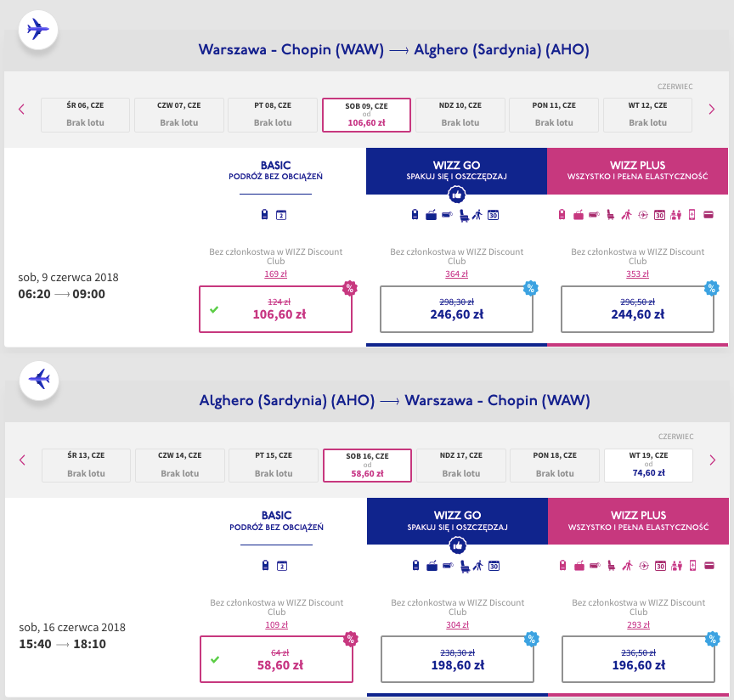The image size is (734, 700).
Task: Open the 364 zł non-member price link
Action: [x=456, y=274]
